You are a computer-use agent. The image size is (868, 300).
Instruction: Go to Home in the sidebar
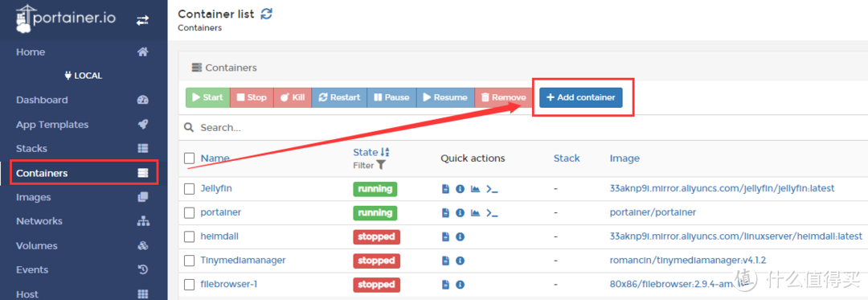[84, 52]
